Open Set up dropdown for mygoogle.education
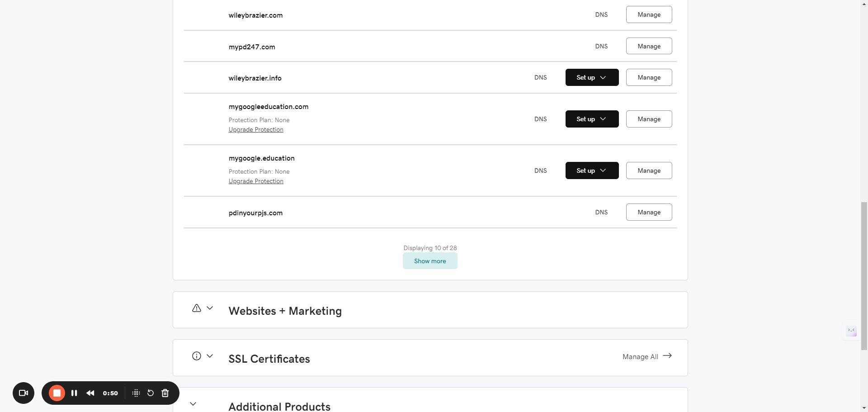This screenshot has width=868, height=412. 592,170
